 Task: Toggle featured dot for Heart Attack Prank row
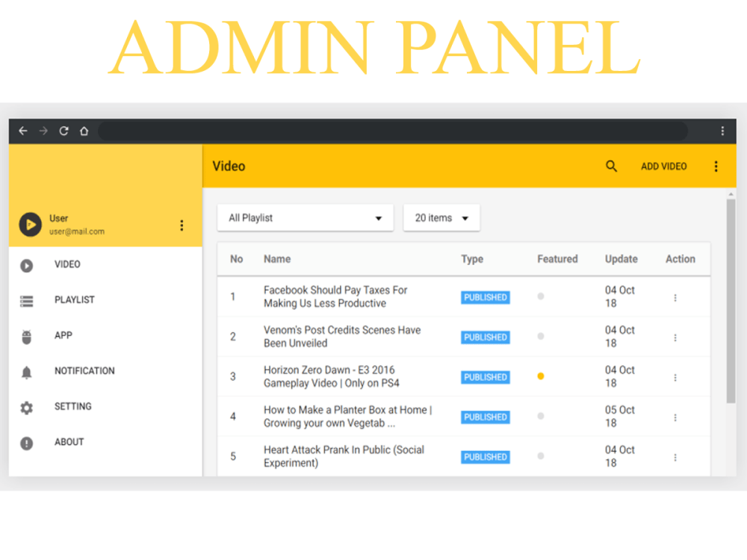pyautogui.click(x=541, y=456)
